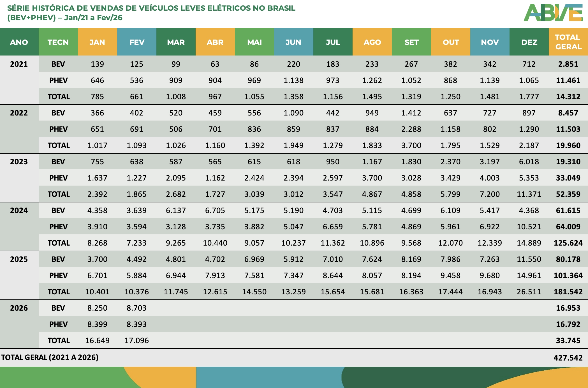
Task: Click the 2024 year cell
Action: [x=19, y=211]
